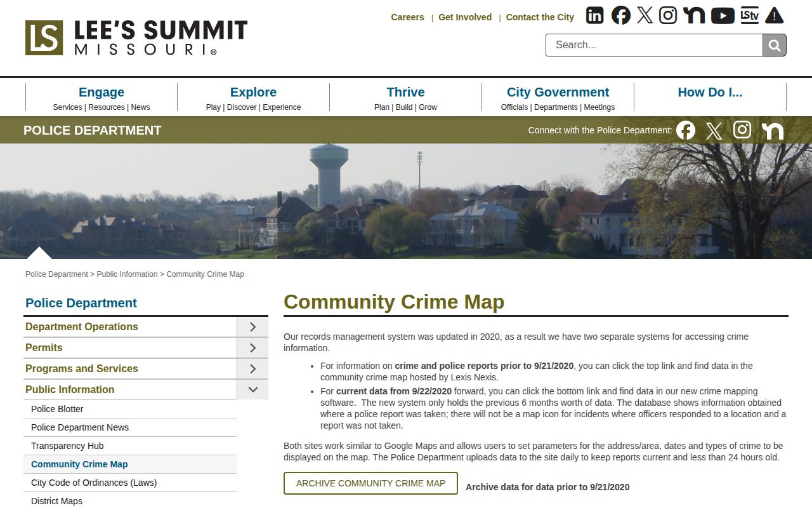Image resolution: width=812 pixels, height=508 pixels.
Task: Expand Programs and Services arrow
Action: pyautogui.click(x=252, y=369)
